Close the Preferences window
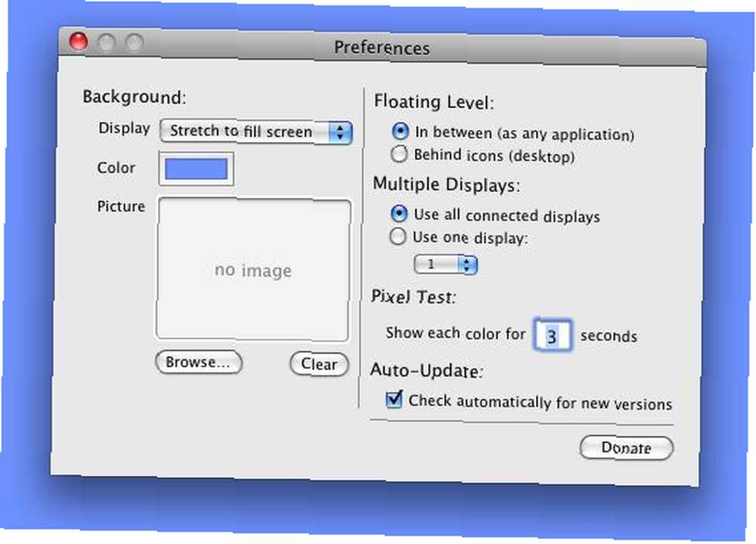This screenshot has height=544, width=756. pos(79,42)
